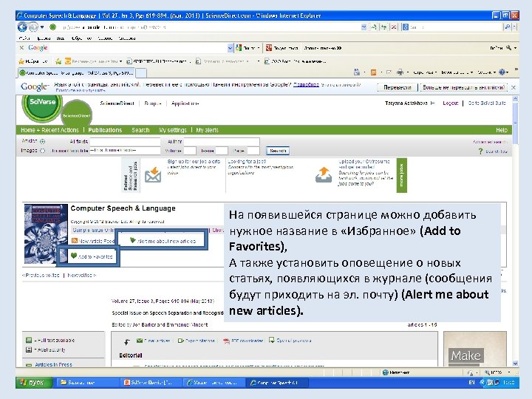Click the green more jobs button

click(402, 175)
